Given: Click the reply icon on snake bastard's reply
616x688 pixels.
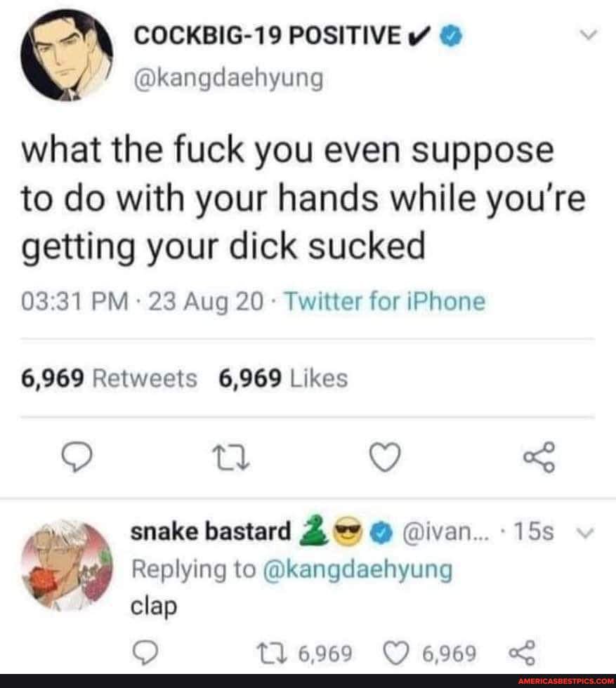Looking at the screenshot, I should pos(143,655).
